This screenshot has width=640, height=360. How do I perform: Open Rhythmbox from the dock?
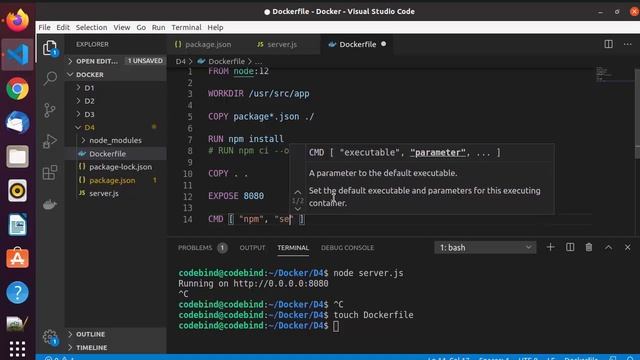click(x=18, y=191)
